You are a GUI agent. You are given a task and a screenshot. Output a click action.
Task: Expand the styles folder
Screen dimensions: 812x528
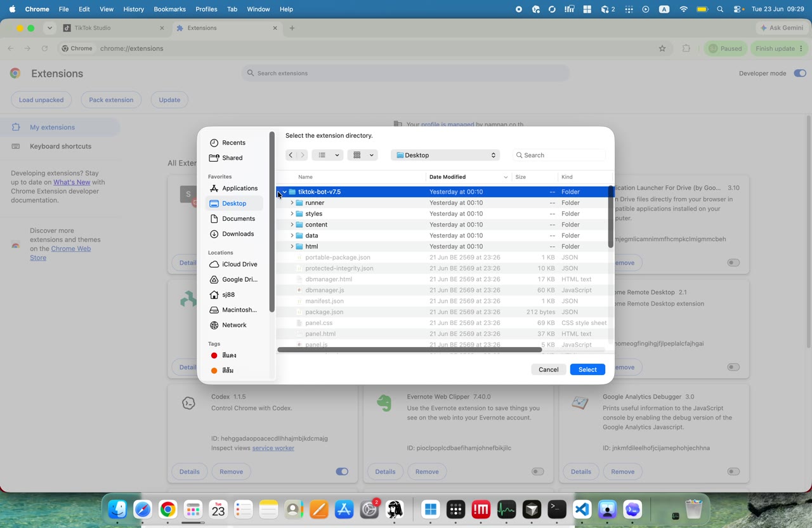[x=292, y=214]
